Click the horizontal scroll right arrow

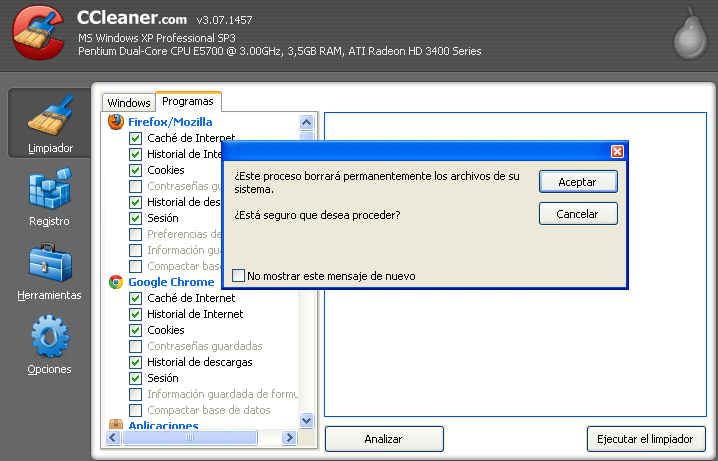[x=289, y=438]
